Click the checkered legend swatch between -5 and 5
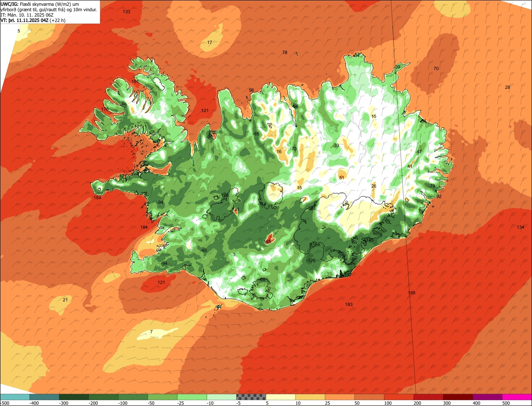532x406 pixels. click(x=251, y=397)
